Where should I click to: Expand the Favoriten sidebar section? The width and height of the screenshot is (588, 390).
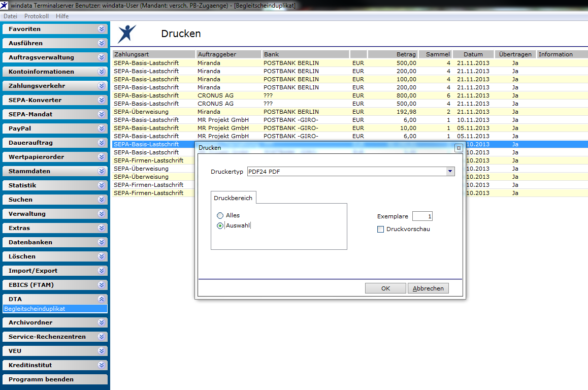point(55,29)
